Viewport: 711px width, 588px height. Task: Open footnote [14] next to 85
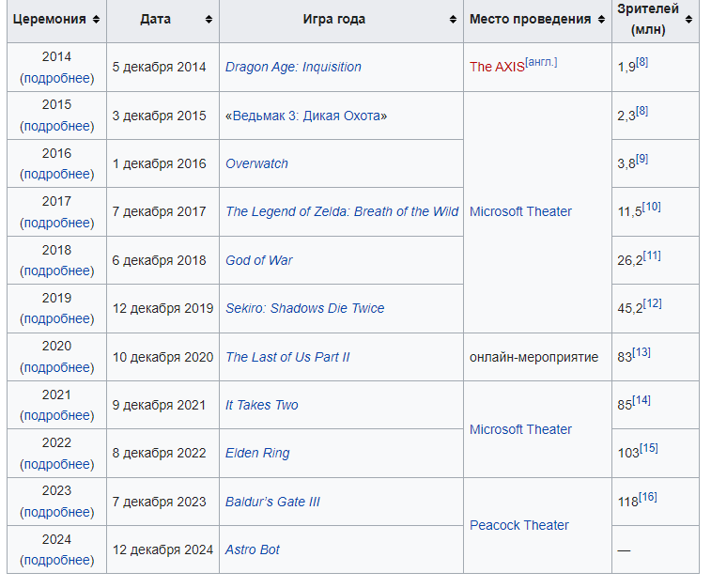click(641, 400)
